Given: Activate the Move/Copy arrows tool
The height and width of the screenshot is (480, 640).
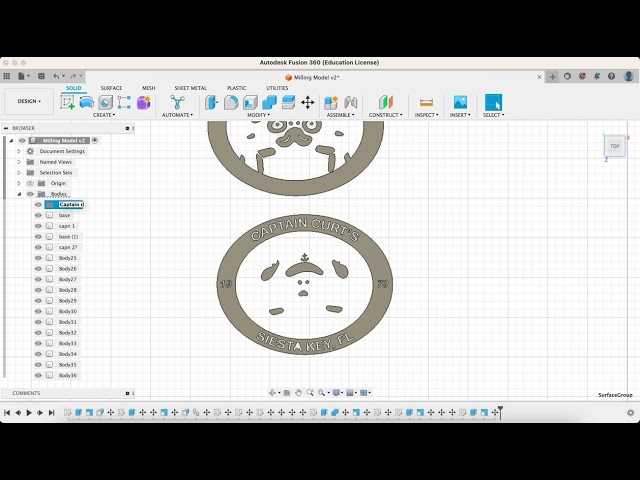Looking at the screenshot, I should pyautogui.click(x=307, y=102).
